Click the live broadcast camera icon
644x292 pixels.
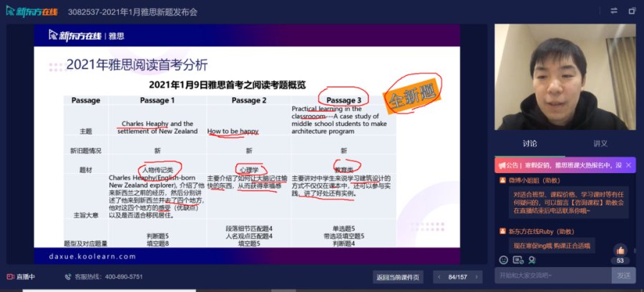coord(11,277)
